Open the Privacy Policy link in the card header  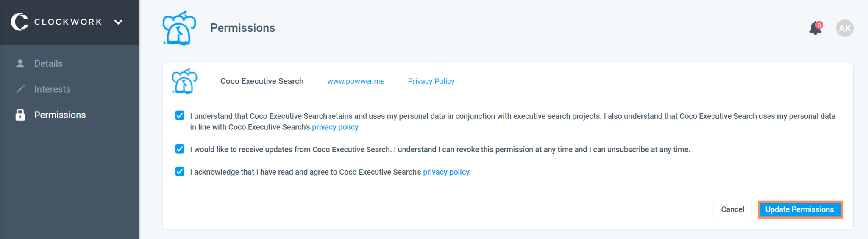[x=431, y=81]
